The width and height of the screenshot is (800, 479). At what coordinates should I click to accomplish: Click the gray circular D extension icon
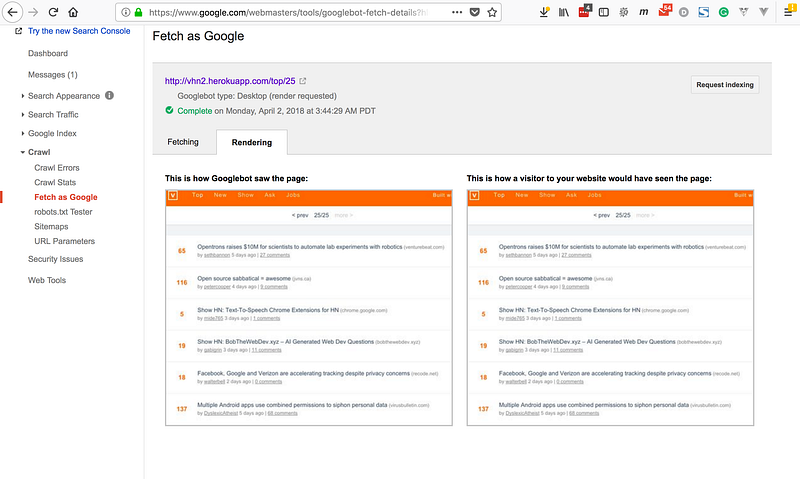pyautogui.click(x=684, y=12)
